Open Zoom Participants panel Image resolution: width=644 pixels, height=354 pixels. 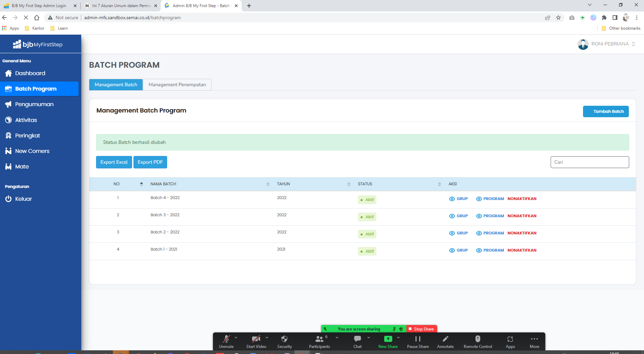(319, 342)
